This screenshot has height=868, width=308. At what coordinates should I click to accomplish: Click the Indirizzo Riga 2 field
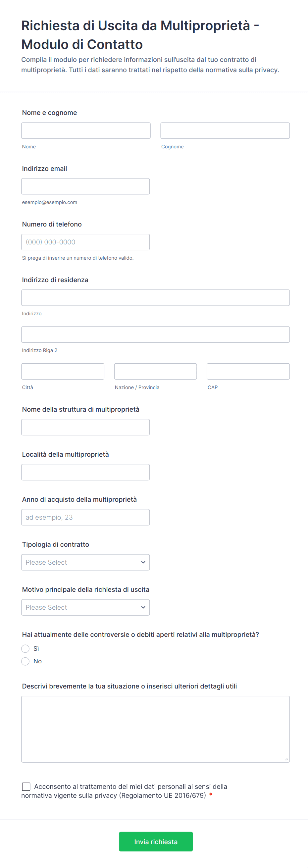155,334
